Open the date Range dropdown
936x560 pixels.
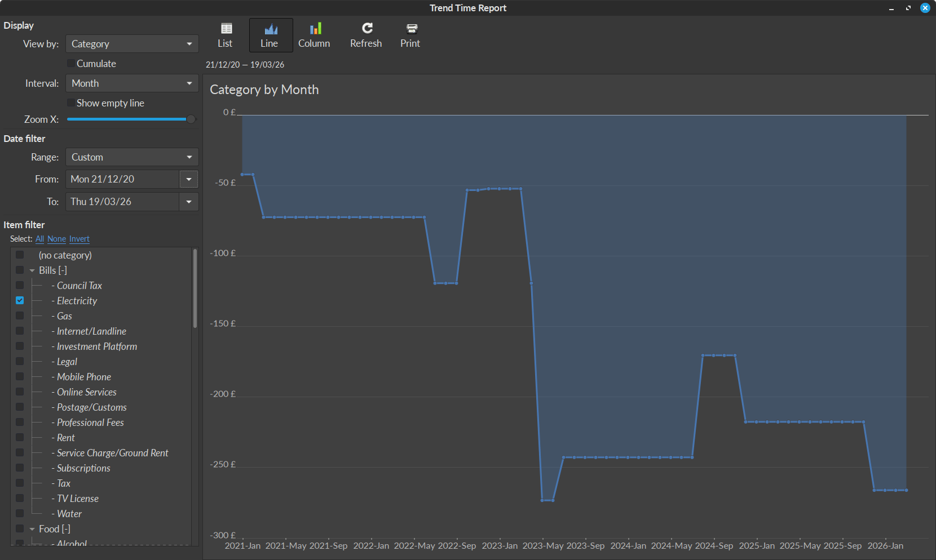click(x=132, y=157)
